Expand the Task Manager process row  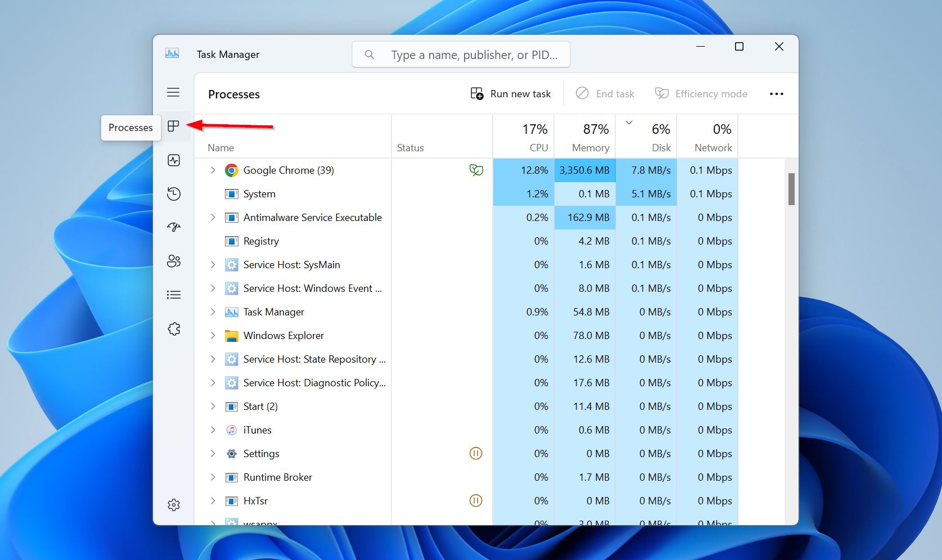tap(213, 311)
